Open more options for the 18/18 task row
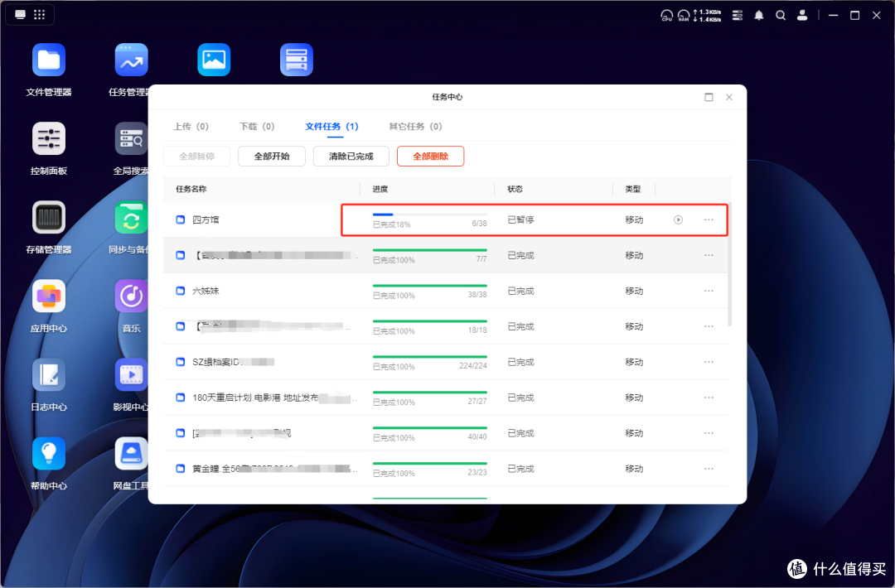The height and width of the screenshot is (588, 895). click(709, 326)
